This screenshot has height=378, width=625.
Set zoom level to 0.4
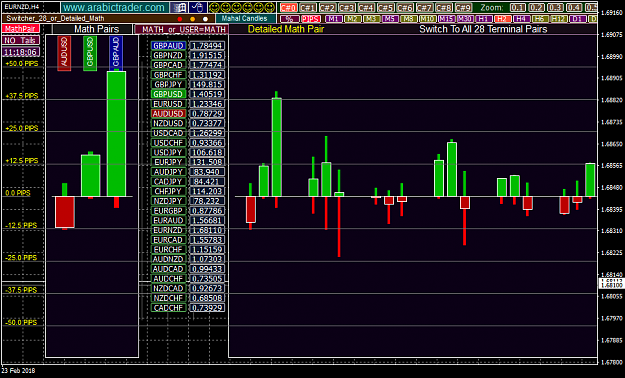point(574,8)
